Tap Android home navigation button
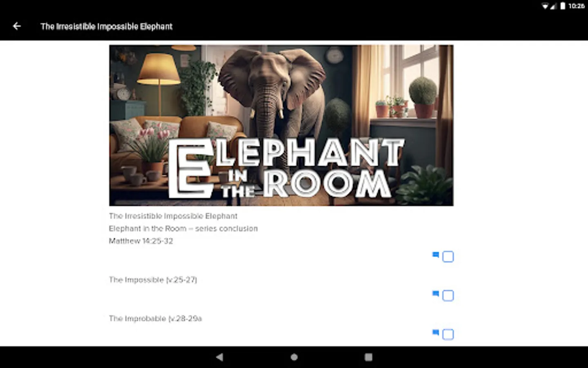 coord(294,357)
